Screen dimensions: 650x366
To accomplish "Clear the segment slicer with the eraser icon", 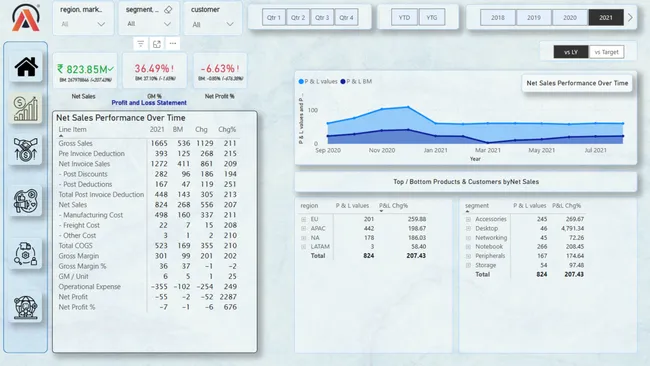I will point(168,10).
